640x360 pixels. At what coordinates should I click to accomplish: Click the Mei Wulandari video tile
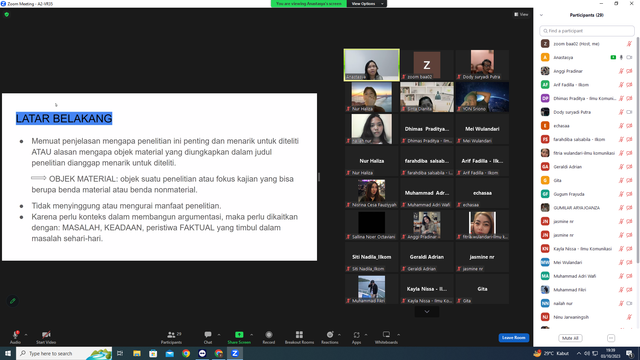click(482, 129)
